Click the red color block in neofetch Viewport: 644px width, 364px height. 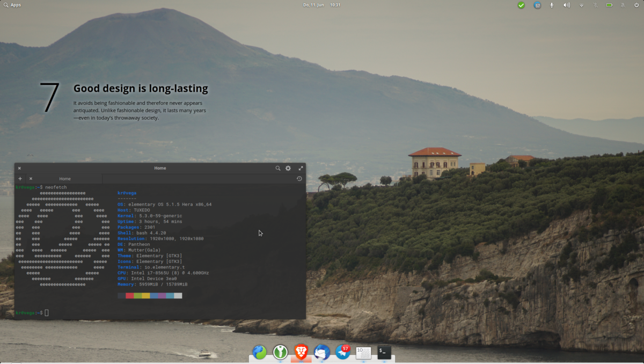point(129,295)
